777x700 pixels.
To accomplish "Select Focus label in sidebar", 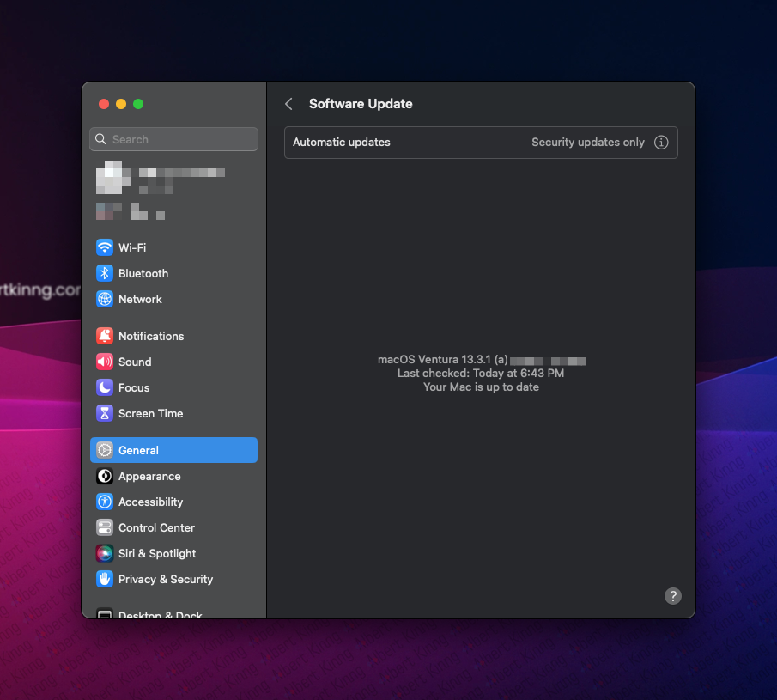I will [134, 387].
